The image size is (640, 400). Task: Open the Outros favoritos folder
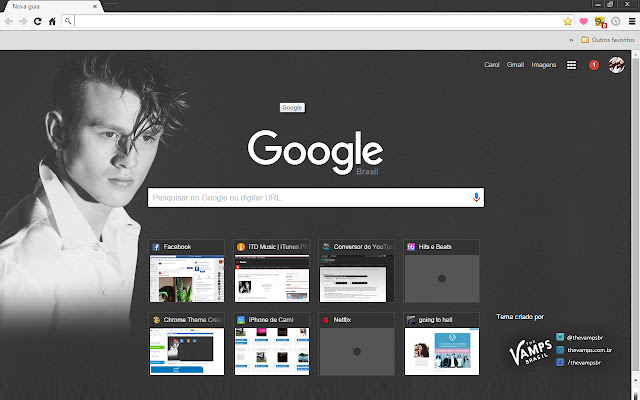pyautogui.click(x=608, y=40)
